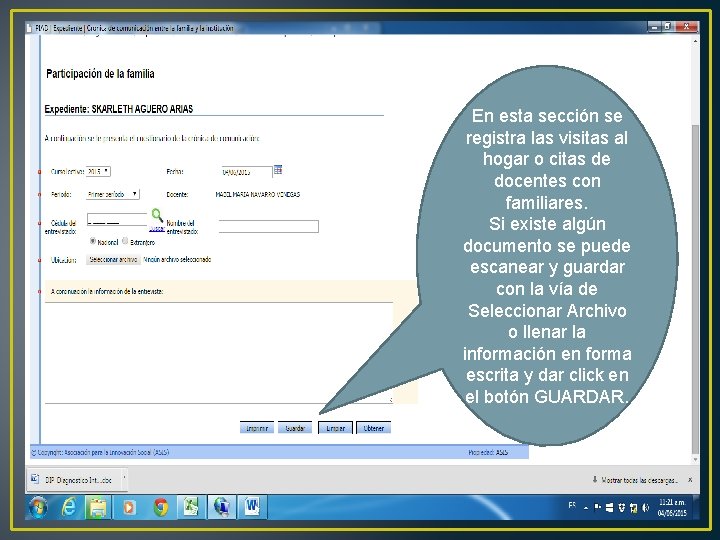The height and width of the screenshot is (540, 720).
Task: Click the vertical scrollbar of the page
Action: [695, 289]
